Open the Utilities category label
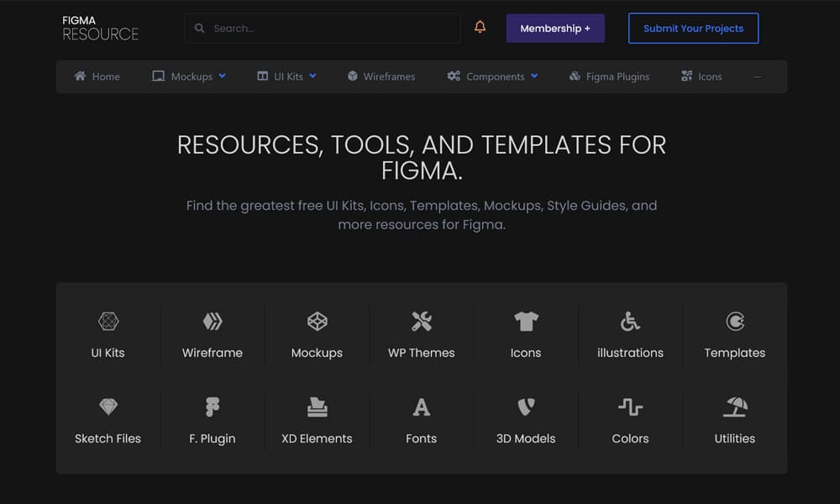The width and height of the screenshot is (840, 504). pos(734,438)
